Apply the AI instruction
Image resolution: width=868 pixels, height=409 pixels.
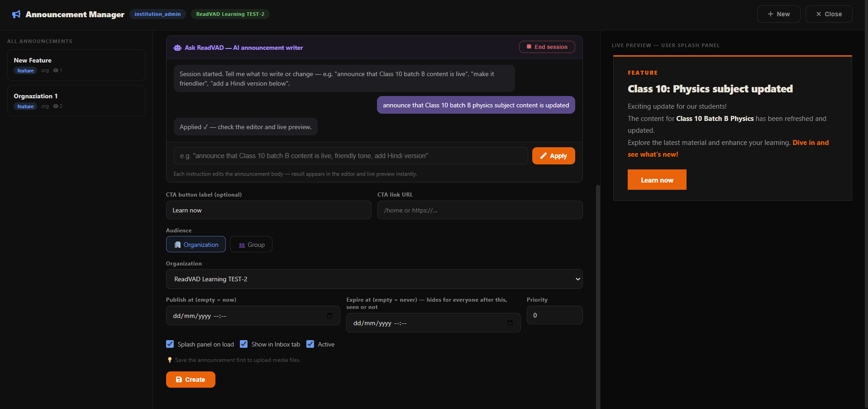point(553,156)
